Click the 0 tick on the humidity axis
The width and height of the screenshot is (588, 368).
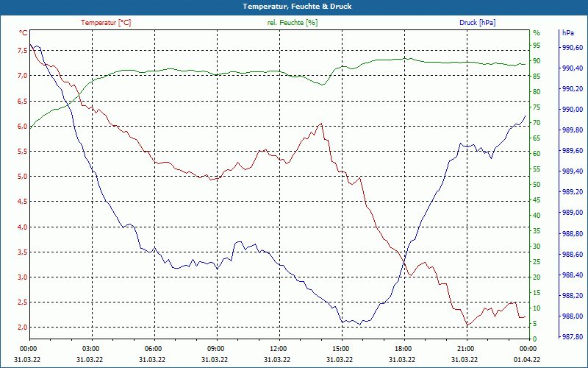(535, 339)
